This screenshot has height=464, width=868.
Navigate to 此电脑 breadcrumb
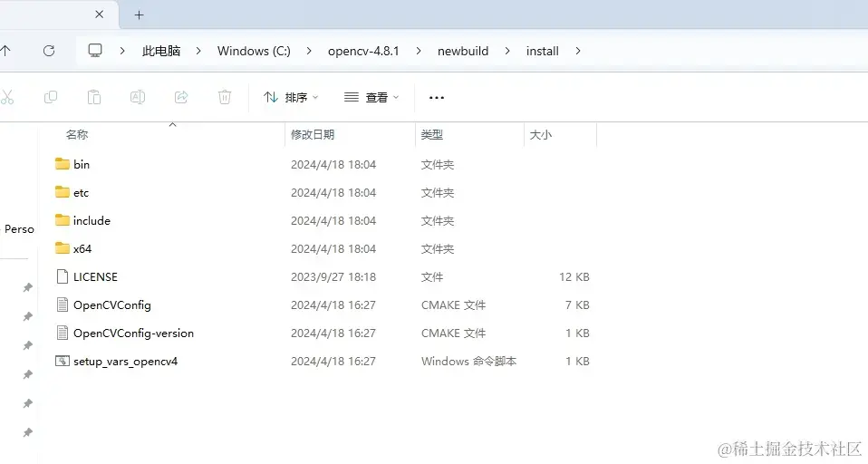161,51
